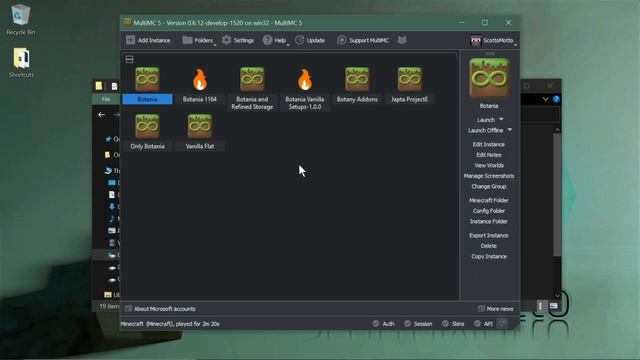Open the Launch Offline dropdown arrow

(x=509, y=130)
